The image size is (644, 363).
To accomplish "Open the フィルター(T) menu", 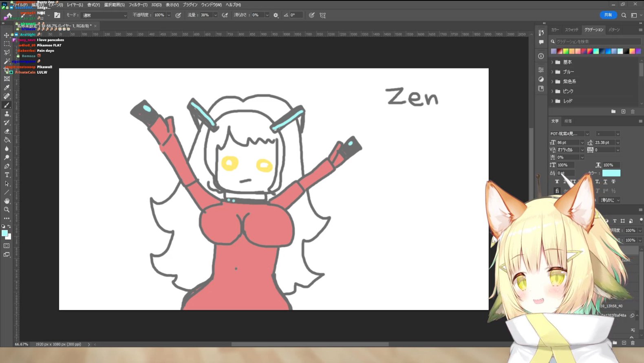I will [x=138, y=5].
